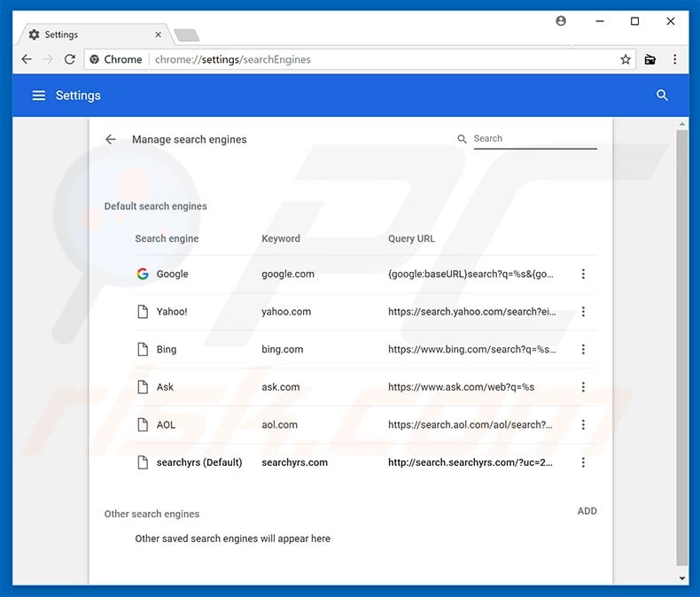
Task: Select the AOL engine name
Action: pyautogui.click(x=166, y=425)
